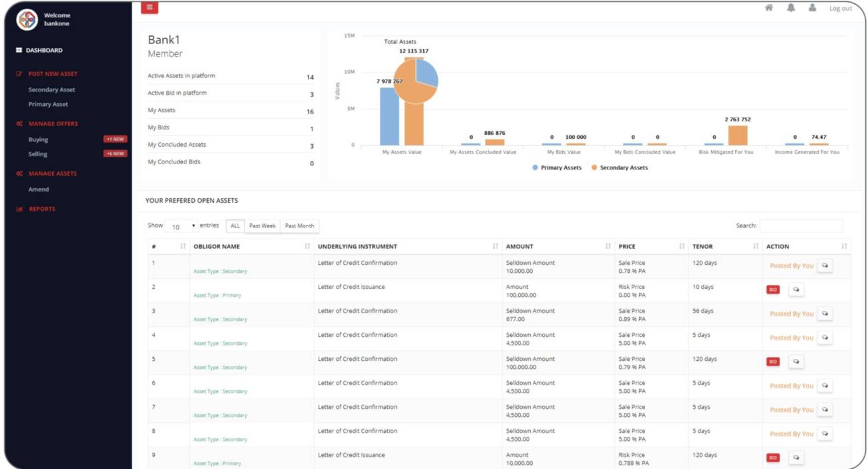The height and width of the screenshot is (469, 868).
Task: Sort table by Amount column
Action: point(558,246)
